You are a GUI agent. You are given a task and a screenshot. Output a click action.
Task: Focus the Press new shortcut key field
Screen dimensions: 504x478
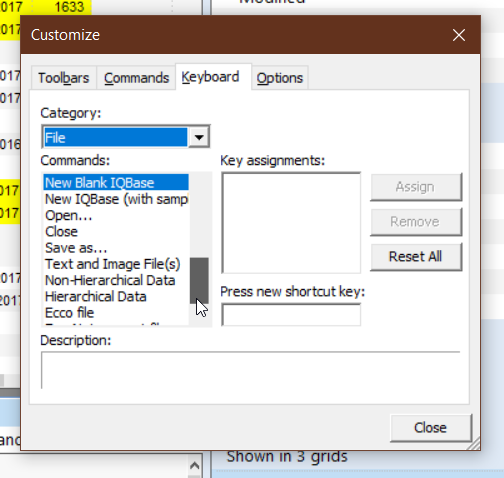tap(291, 314)
